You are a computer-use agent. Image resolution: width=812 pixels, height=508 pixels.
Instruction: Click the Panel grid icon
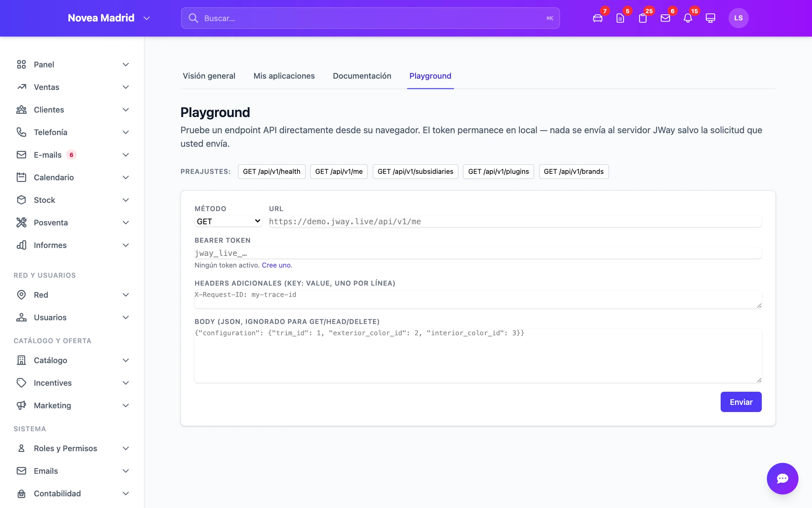[x=21, y=64]
